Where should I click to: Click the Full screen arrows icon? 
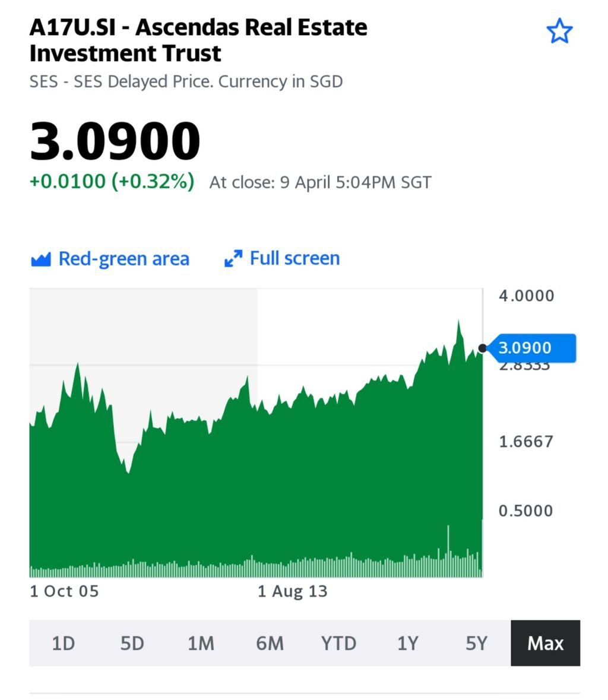[x=233, y=258]
